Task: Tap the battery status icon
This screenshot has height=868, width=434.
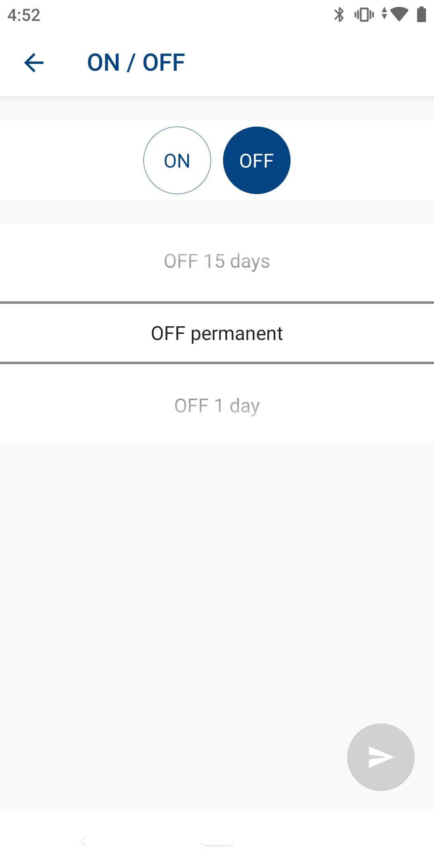Action: coord(421,14)
